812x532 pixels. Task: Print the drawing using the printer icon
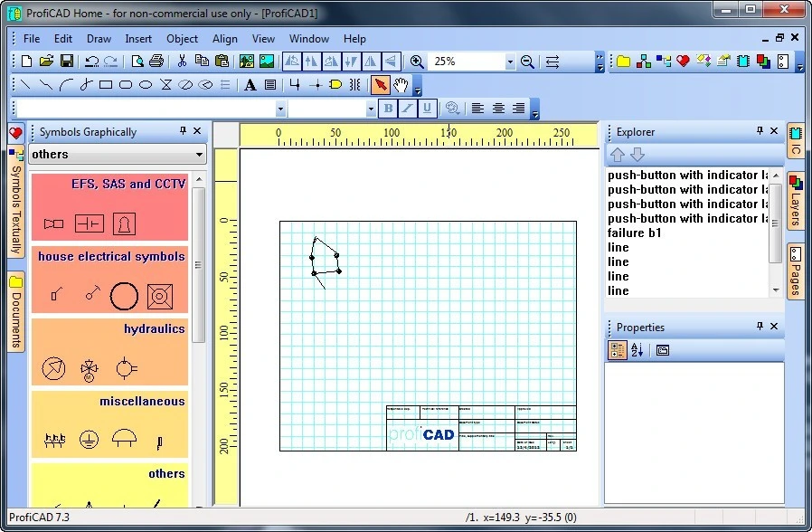point(156,62)
